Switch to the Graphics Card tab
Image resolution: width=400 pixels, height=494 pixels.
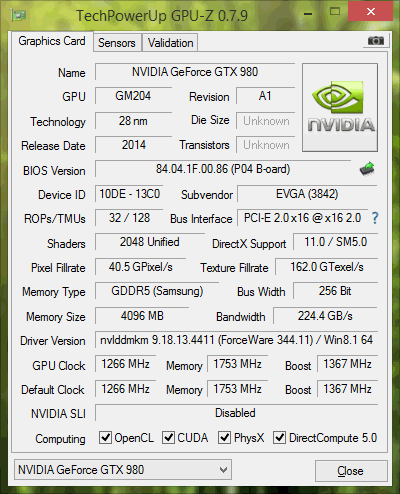tap(52, 41)
